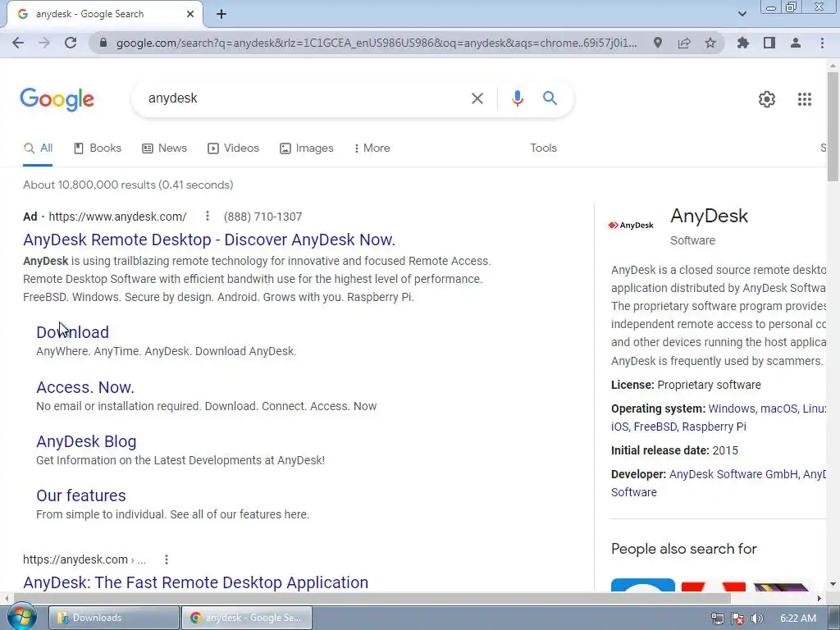Reload the page with the refresh icon
The height and width of the screenshot is (630, 840).
(x=71, y=43)
